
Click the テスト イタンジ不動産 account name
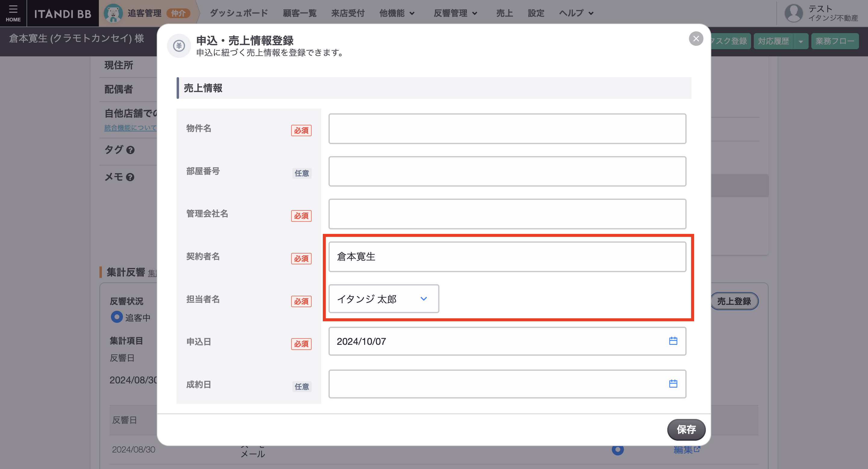click(x=833, y=14)
